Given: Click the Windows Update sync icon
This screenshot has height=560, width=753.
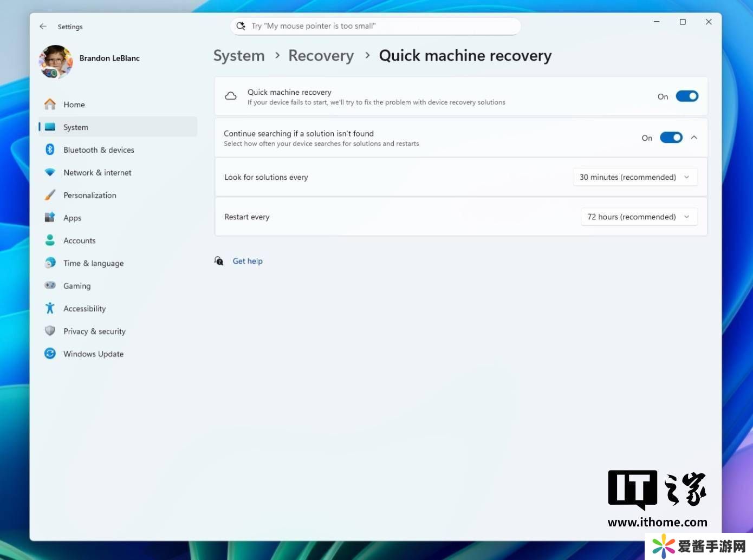Looking at the screenshot, I should coord(50,354).
